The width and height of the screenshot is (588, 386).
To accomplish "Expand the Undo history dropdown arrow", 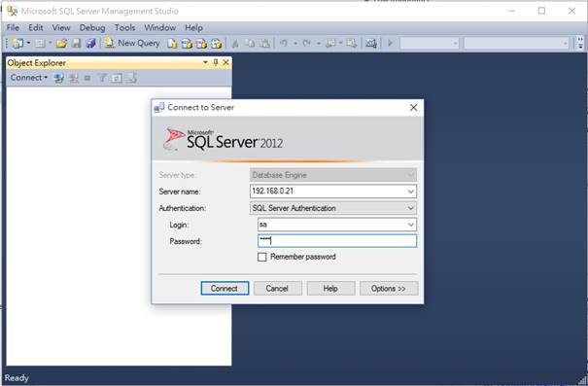I will [x=295, y=44].
